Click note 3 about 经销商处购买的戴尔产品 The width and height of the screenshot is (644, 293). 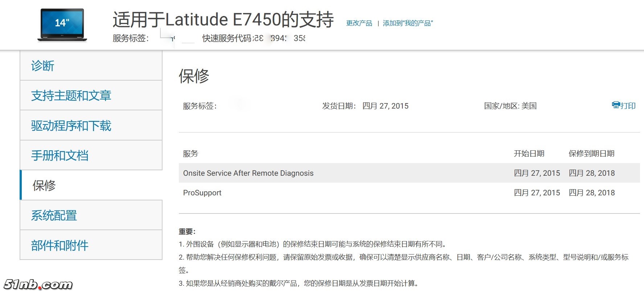tap(299, 283)
